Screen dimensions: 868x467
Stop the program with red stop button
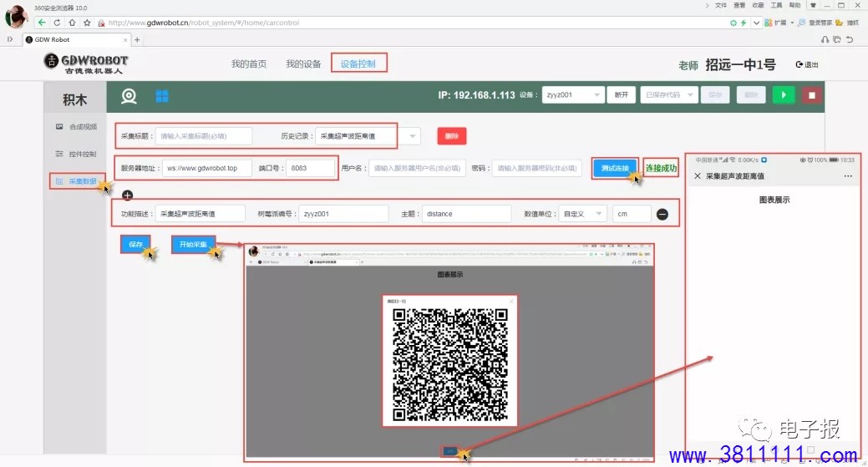pyautogui.click(x=812, y=95)
